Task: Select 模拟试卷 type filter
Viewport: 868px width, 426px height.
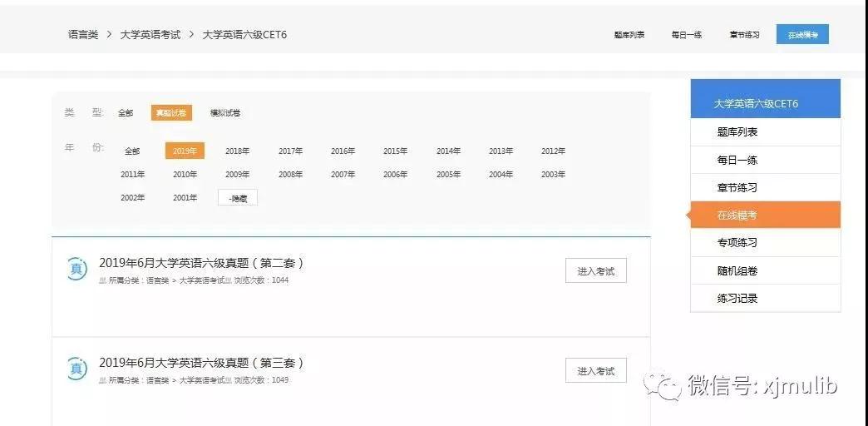Action: 224,113
